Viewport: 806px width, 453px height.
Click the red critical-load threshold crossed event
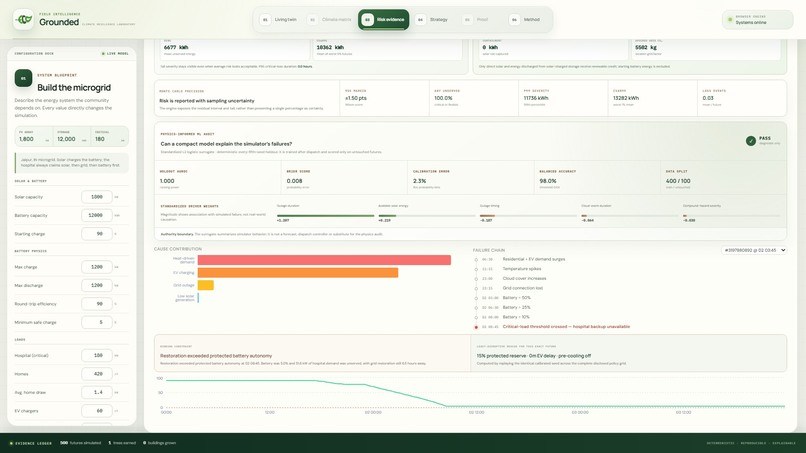pos(566,327)
